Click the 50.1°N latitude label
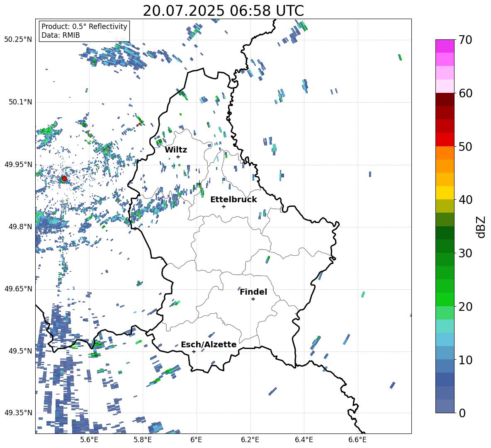The width and height of the screenshot is (491, 448). 20,102
